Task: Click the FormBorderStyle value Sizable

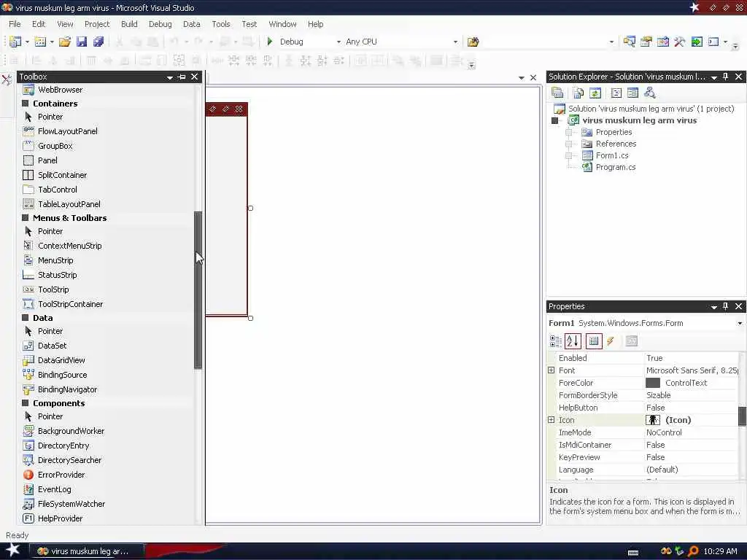Action: tap(659, 395)
